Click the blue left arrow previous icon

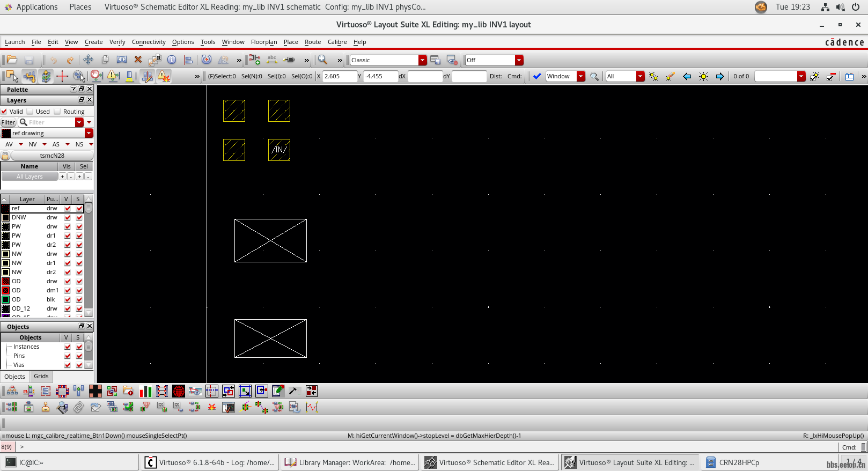tap(687, 76)
